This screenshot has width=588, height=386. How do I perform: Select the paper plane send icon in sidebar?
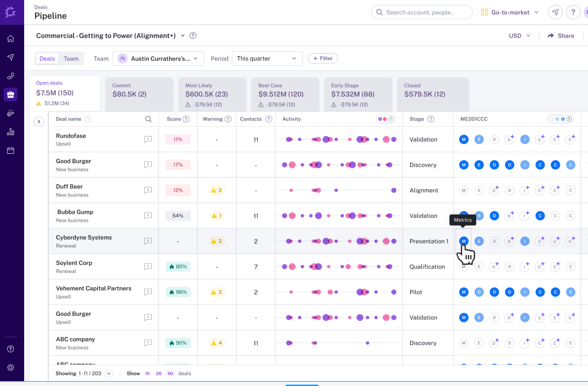click(11, 57)
